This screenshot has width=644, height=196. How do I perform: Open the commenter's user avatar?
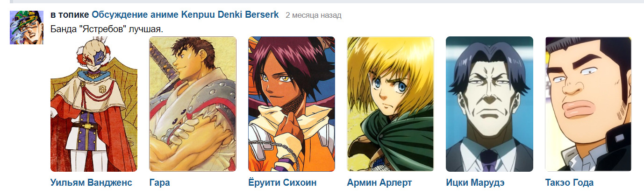[x=27, y=28]
